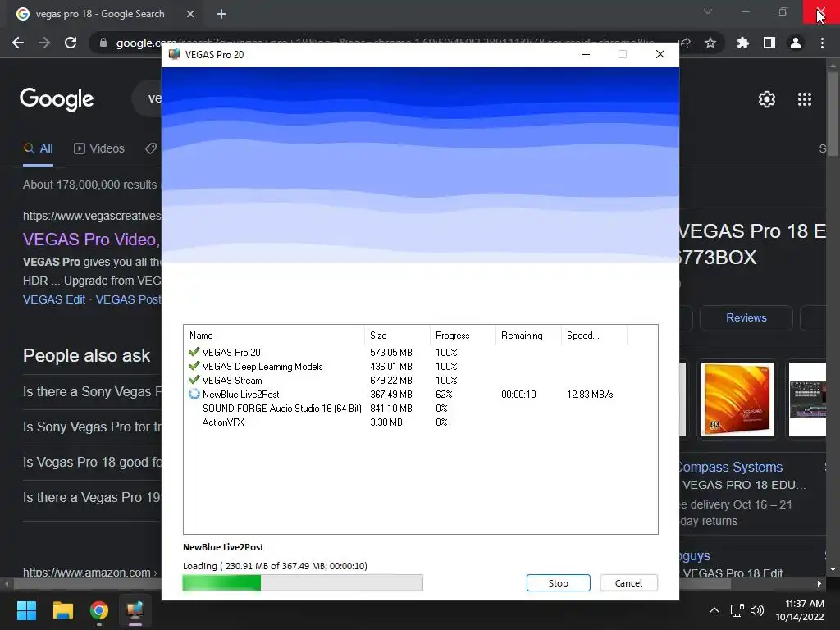
Task: Click Chrome page's horizontal scrollbar right arrow
Action: [x=819, y=583]
